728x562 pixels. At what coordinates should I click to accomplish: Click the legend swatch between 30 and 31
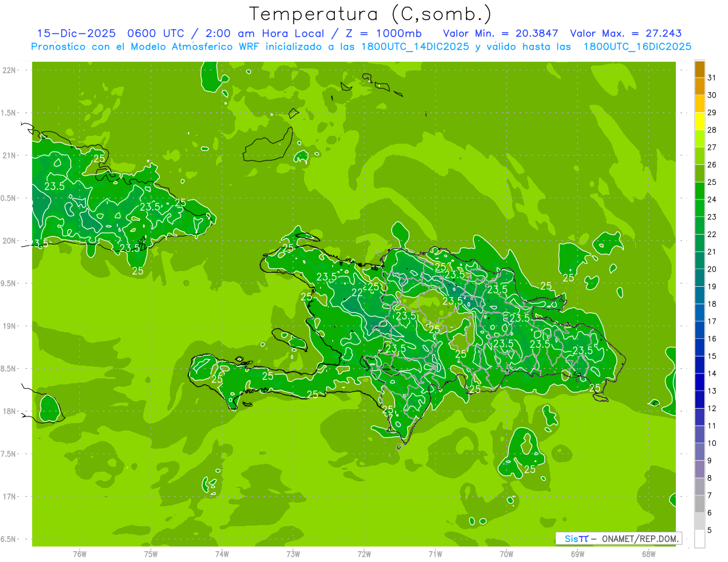699,87
